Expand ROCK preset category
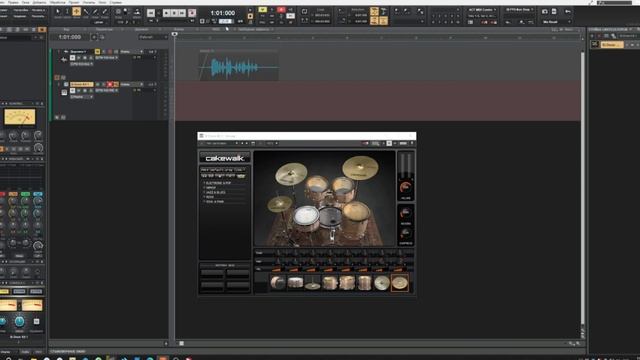Viewport: 640px width, 360px height. (x=209, y=197)
